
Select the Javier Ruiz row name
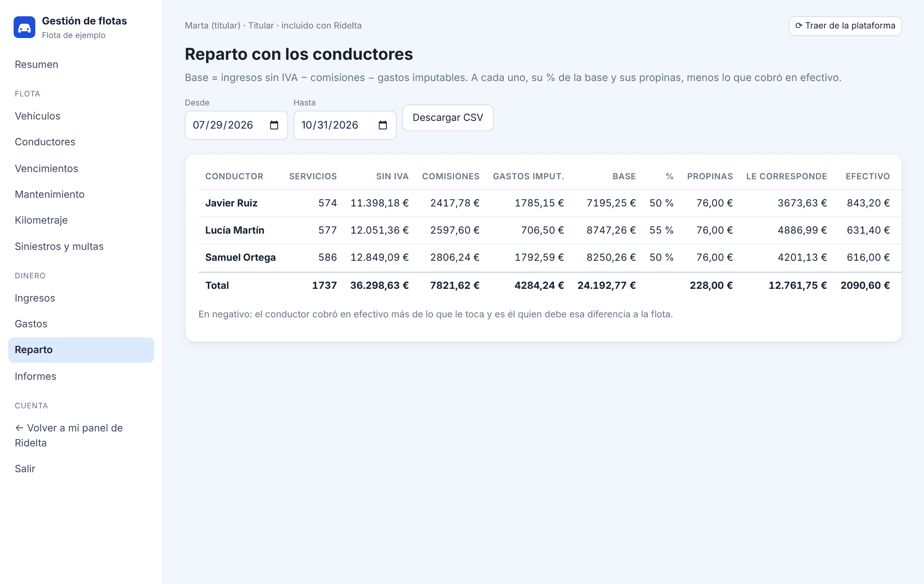(231, 203)
